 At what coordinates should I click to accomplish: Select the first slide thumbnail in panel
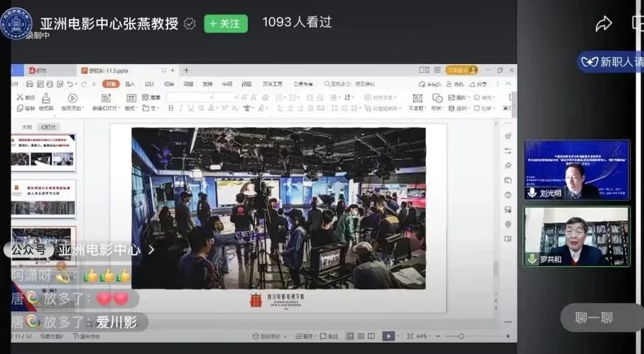(x=44, y=152)
